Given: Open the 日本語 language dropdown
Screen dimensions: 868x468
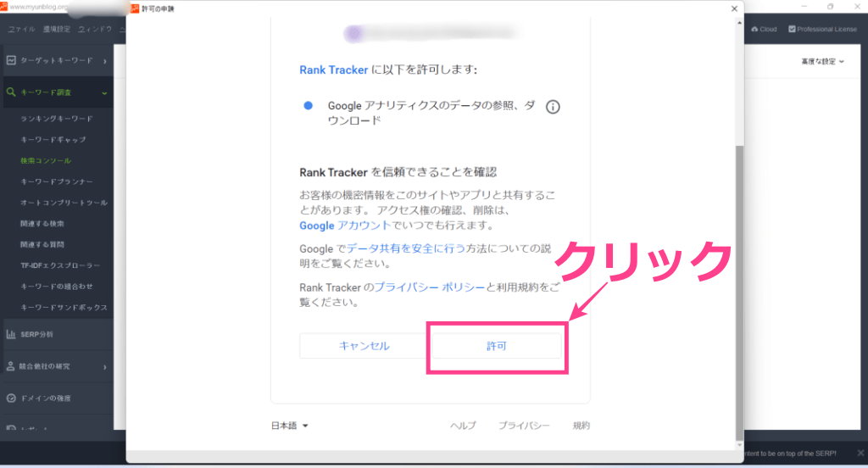Looking at the screenshot, I should pos(290,426).
